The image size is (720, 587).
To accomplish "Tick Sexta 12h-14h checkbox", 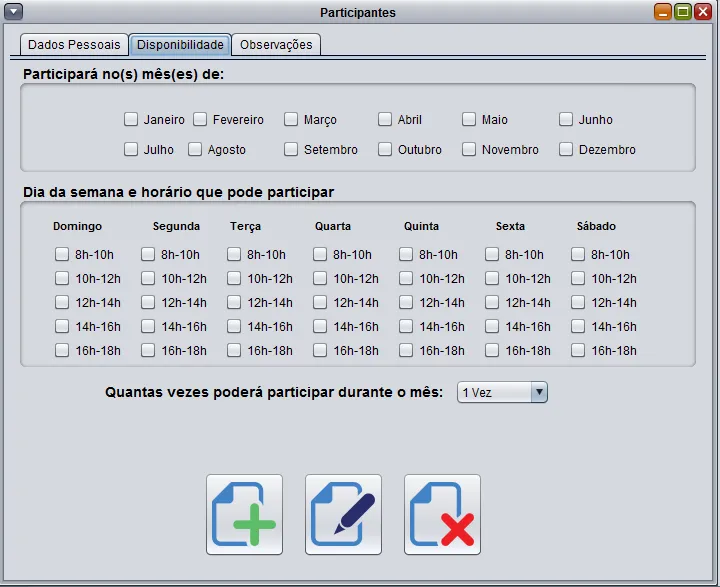I will tap(492, 302).
